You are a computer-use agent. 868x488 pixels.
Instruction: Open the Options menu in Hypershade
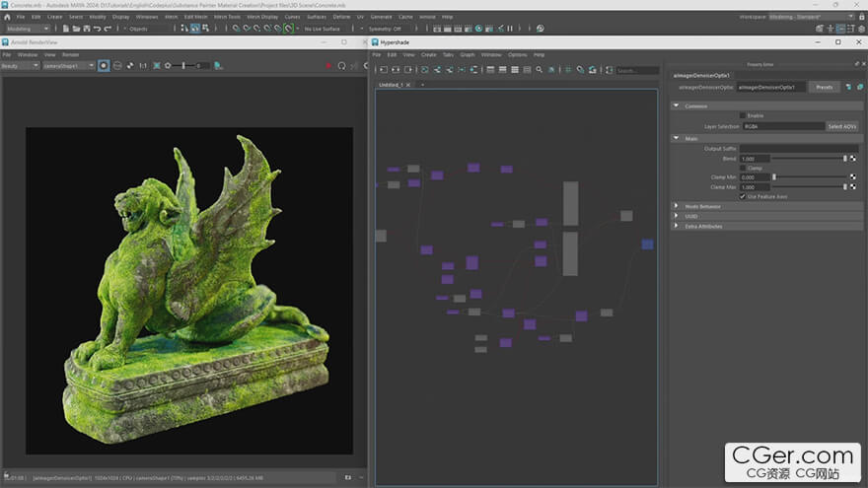coord(518,55)
